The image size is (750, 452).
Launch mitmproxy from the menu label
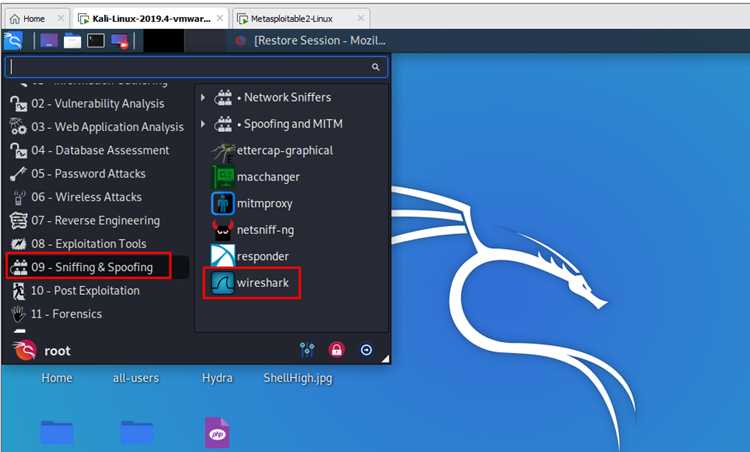[265, 204]
